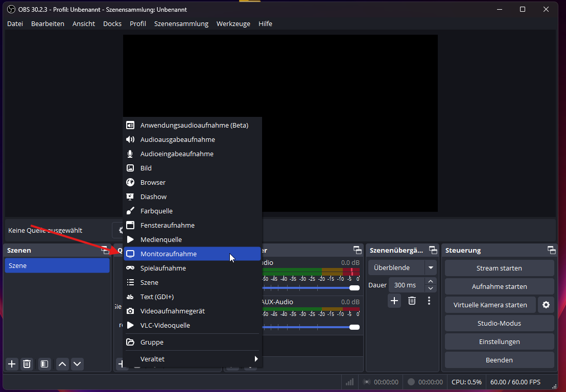Select the 'Szene' entry in the Szenen list
Screen dimensions: 566x392
57,266
